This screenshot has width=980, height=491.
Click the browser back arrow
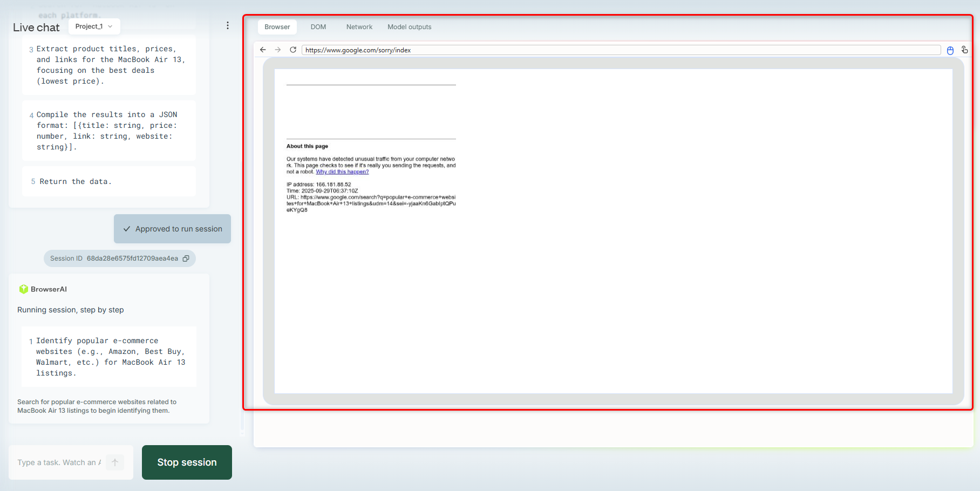pos(263,50)
